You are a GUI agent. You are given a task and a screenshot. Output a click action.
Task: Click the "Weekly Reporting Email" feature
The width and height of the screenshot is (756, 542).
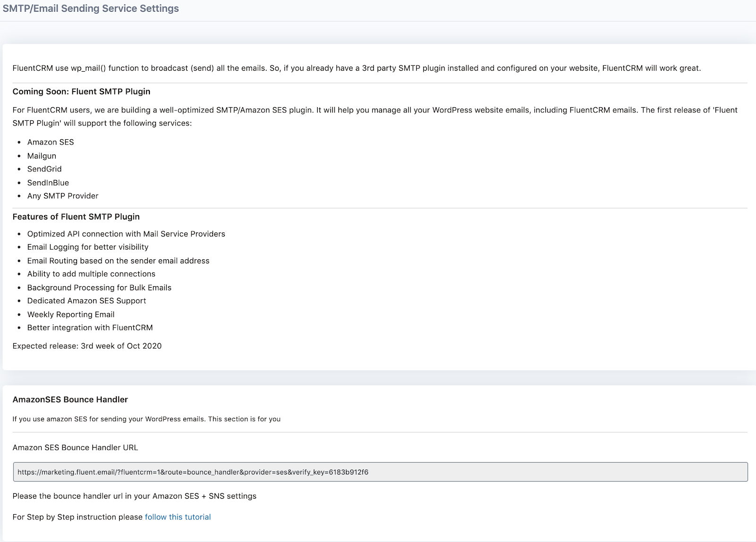pos(71,314)
